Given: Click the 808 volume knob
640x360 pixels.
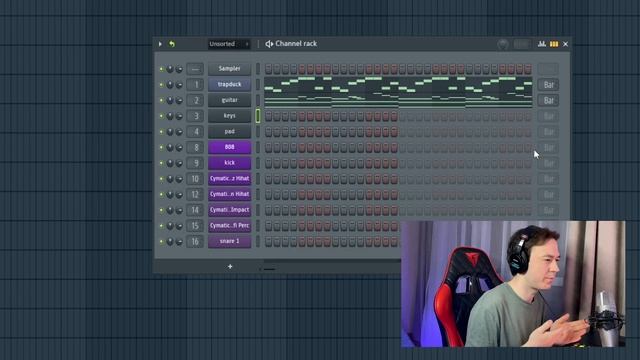Looking at the screenshot, I should [179, 147].
